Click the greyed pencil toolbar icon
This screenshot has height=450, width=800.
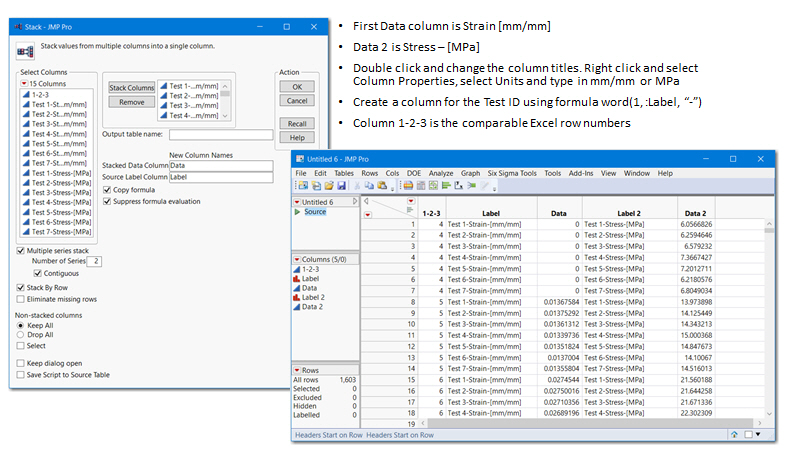(x=485, y=186)
